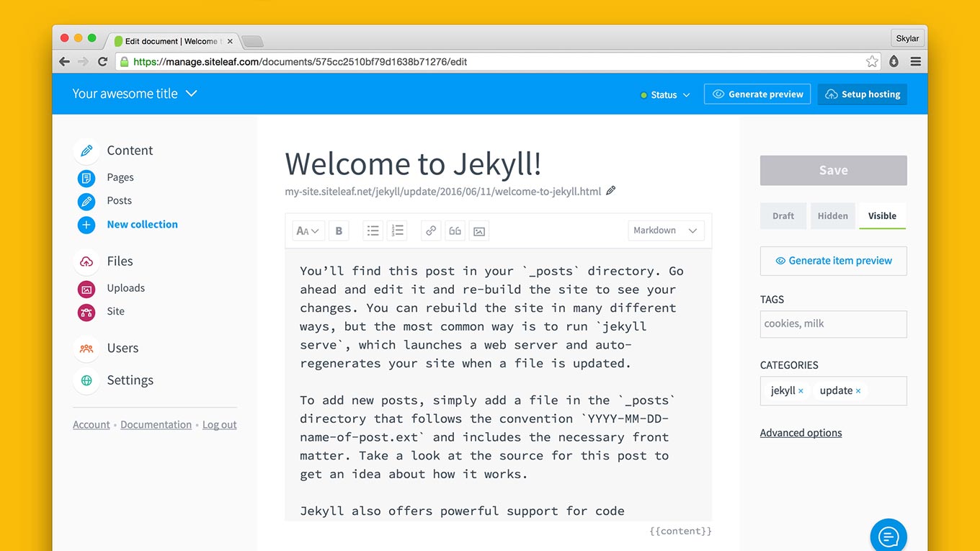Open the text size formatting dropdown

pos(308,230)
